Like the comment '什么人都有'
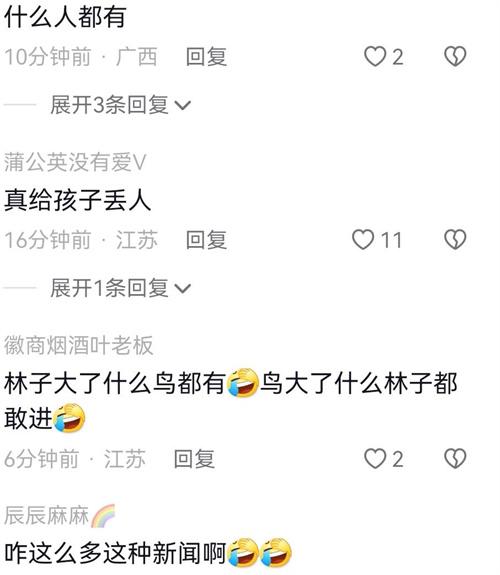 pos(375,56)
